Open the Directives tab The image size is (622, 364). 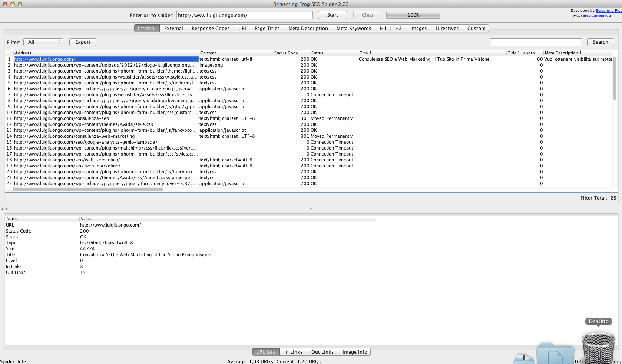(447, 29)
